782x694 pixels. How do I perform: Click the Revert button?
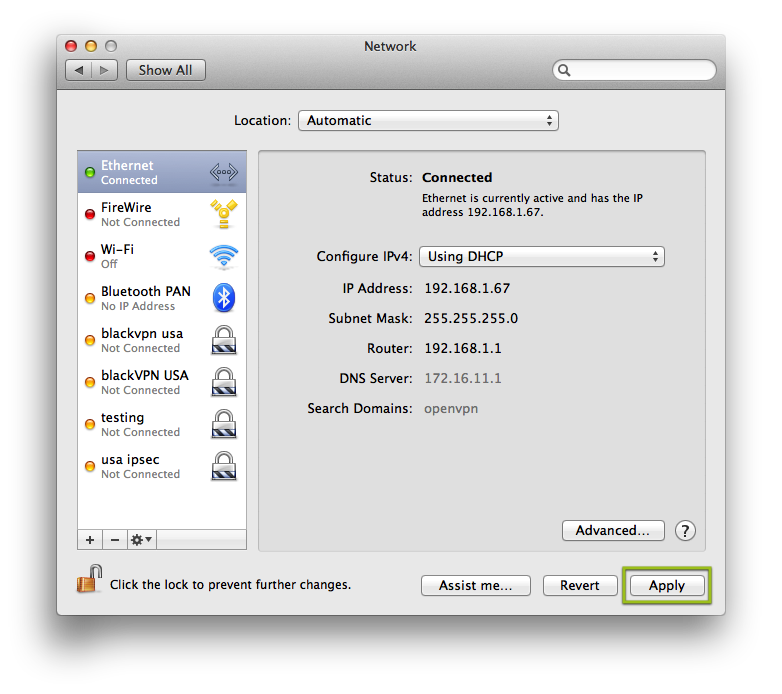point(580,585)
